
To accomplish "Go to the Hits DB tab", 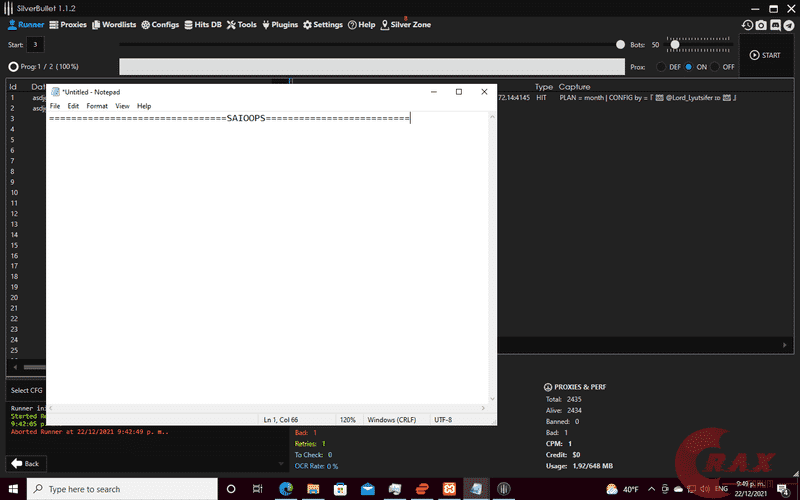I will click(x=203, y=24).
